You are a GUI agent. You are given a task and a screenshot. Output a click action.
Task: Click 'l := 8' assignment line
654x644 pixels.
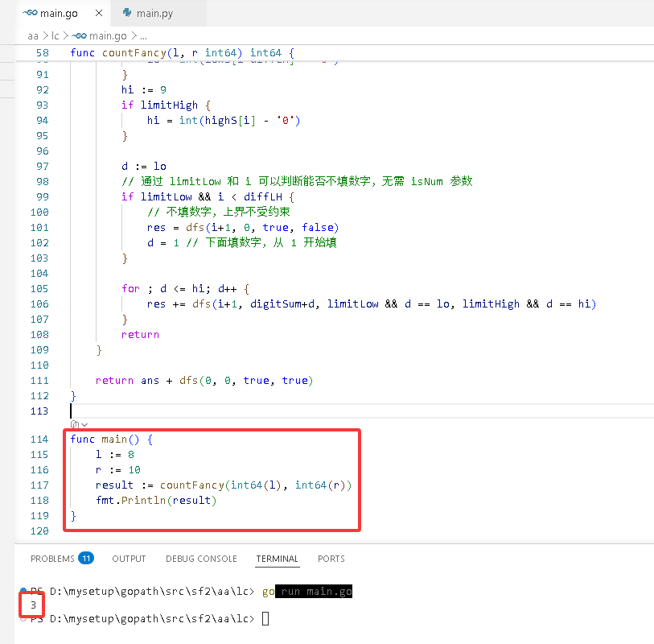(x=115, y=454)
